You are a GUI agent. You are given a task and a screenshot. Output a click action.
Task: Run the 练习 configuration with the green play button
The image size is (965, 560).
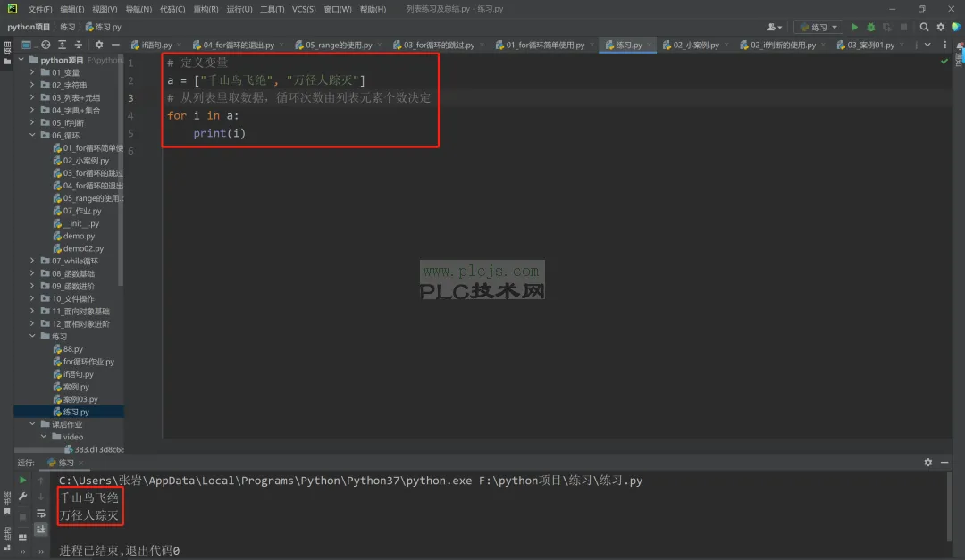tap(854, 27)
